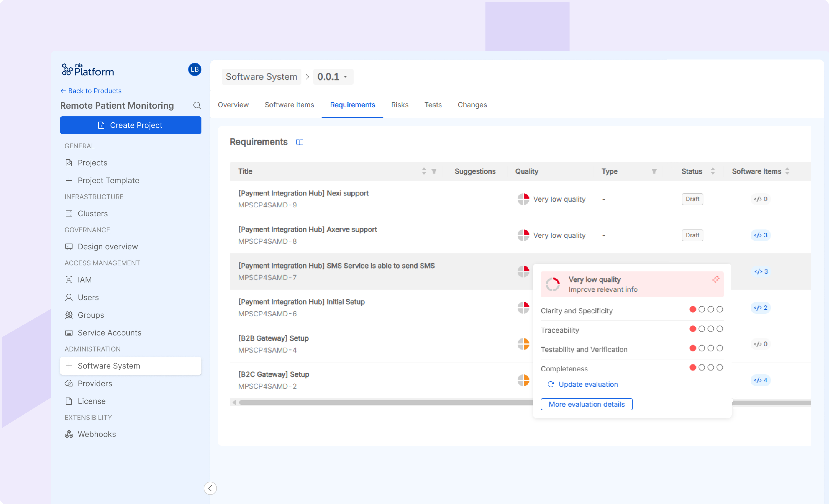Click the IAM sidebar icon
Viewport: 829px width, 504px height.
pyautogui.click(x=69, y=280)
